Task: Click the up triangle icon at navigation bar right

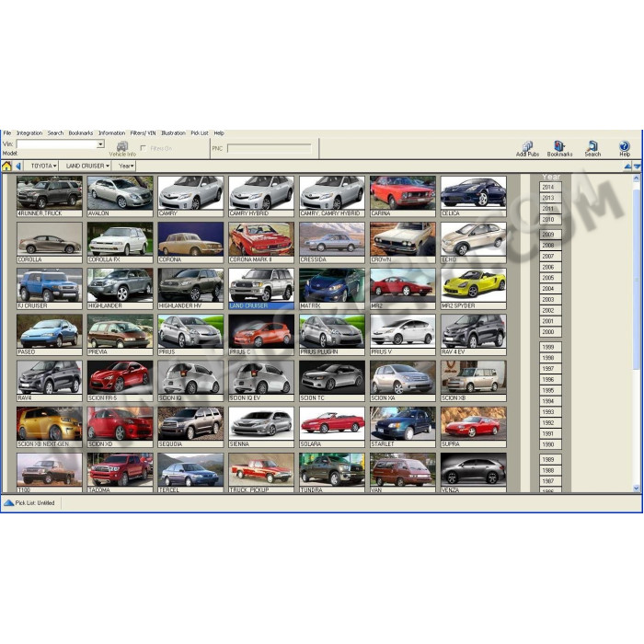Action: (x=627, y=167)
